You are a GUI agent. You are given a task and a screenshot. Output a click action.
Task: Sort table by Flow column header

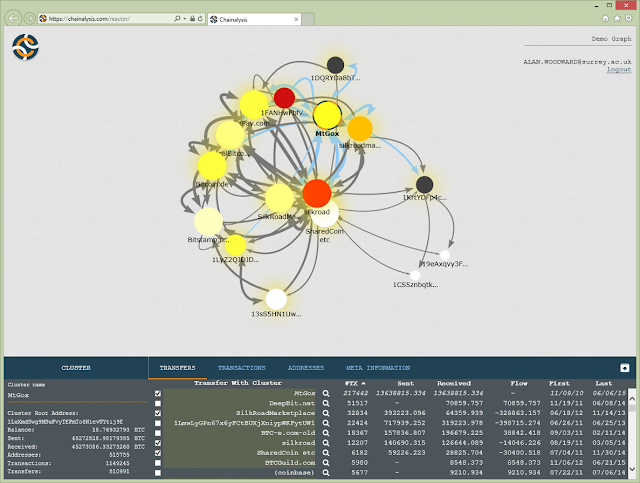click(x=519, y=383)
